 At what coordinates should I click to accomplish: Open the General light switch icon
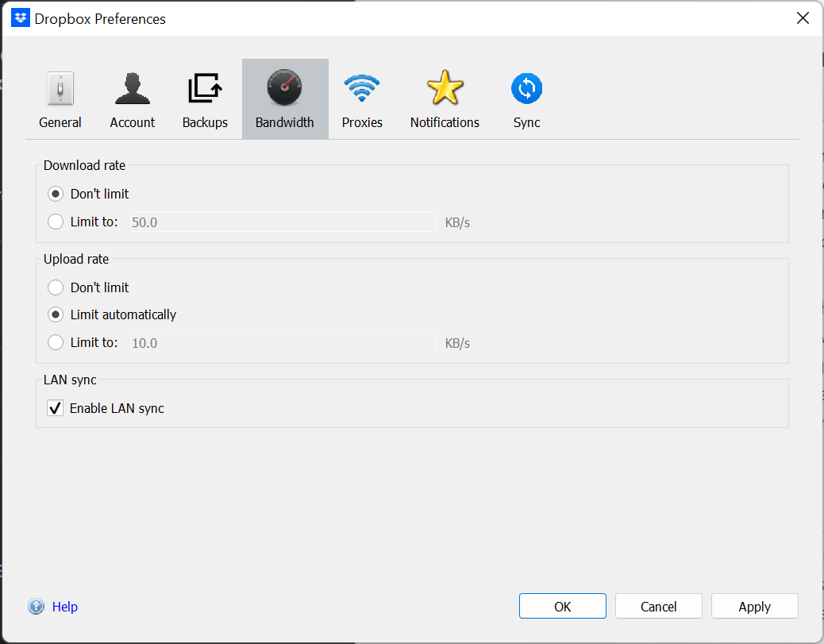60,88
